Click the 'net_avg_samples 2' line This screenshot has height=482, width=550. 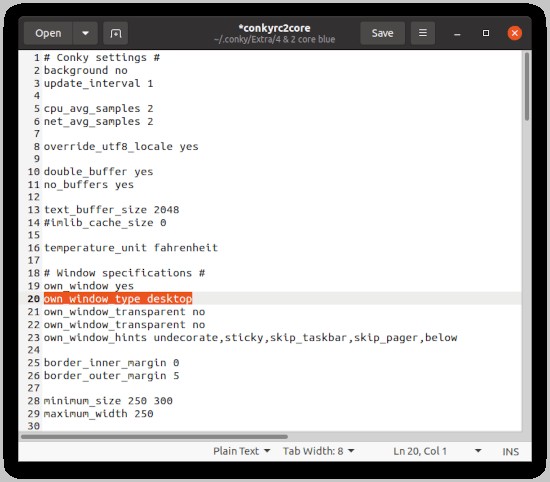99,121
